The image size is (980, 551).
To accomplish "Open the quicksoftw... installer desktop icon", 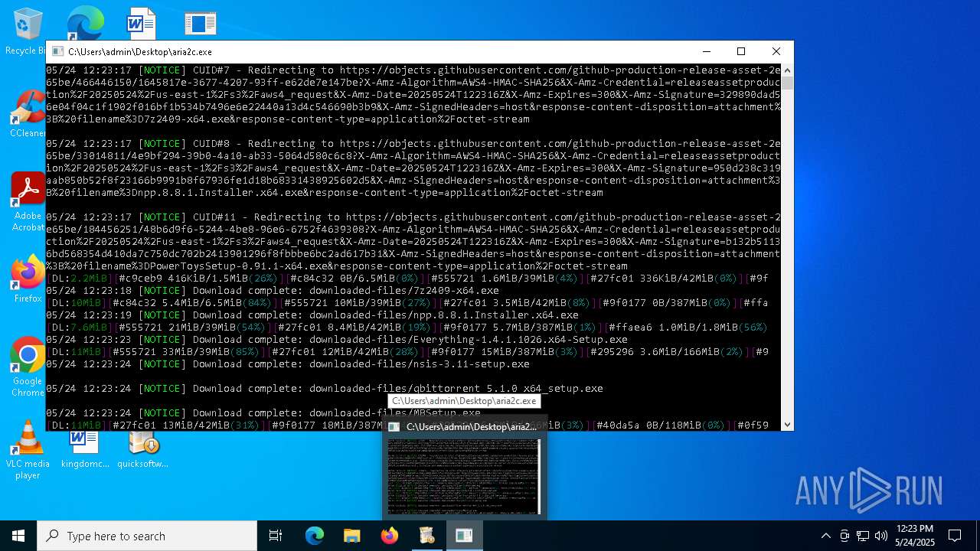I will tap(143, 448).
